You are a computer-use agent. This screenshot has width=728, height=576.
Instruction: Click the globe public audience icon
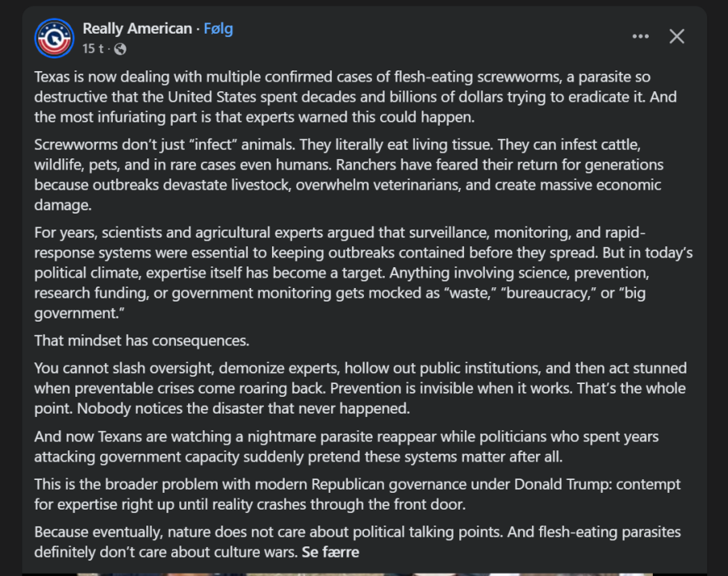point(120,49)
